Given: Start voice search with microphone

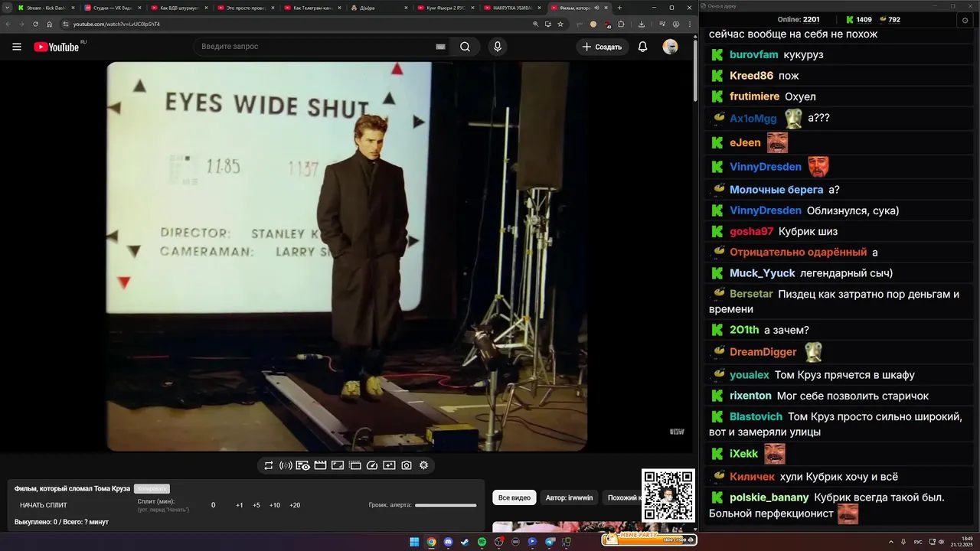Looking at the screenshot, I should [498, 47].
